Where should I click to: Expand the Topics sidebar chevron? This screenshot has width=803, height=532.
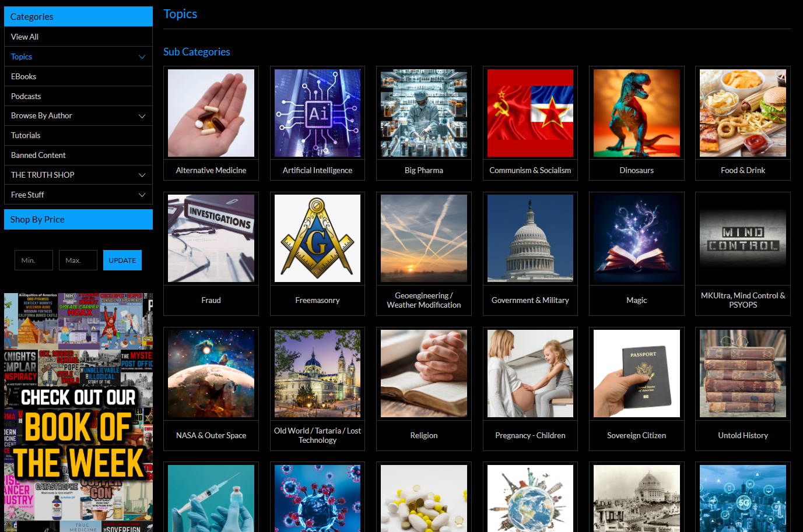click(x=142, y=57)
